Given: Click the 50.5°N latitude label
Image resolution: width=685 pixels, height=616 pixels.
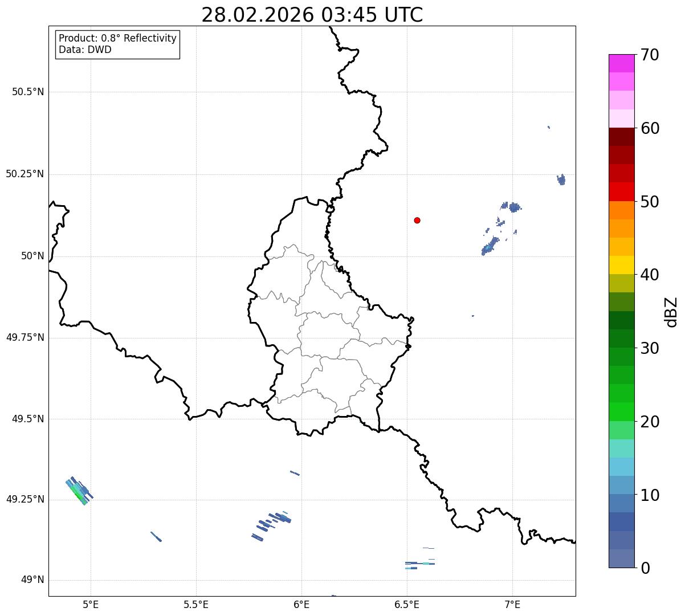Looking at the screenshot, I should click(x=28, y=92).
